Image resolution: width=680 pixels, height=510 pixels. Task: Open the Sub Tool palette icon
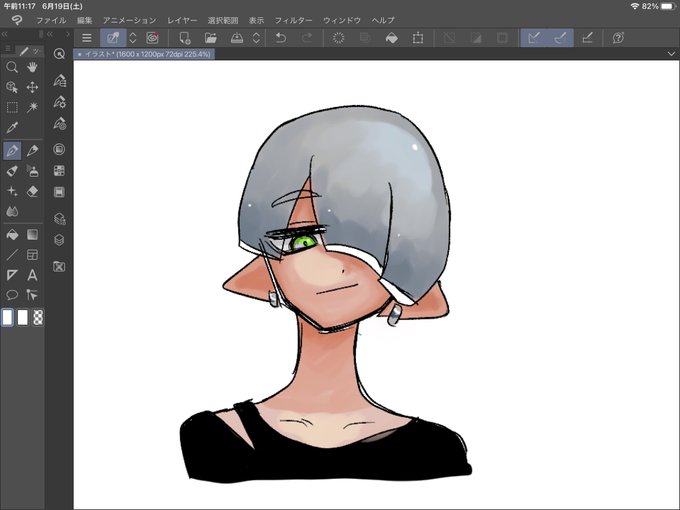coord(59,81)
